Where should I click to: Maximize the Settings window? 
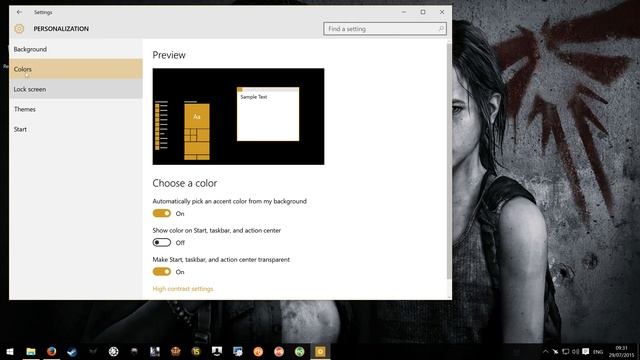[x=423, y=12]
